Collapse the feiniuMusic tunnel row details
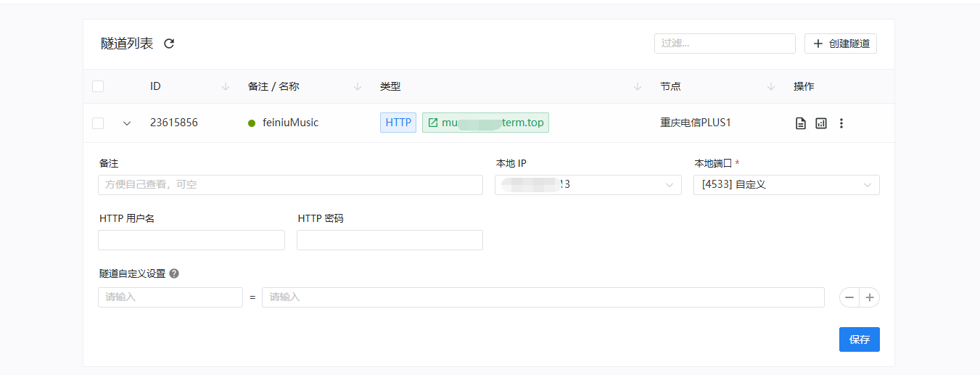The width and height of the screenshot is (980, 375). 127,123
